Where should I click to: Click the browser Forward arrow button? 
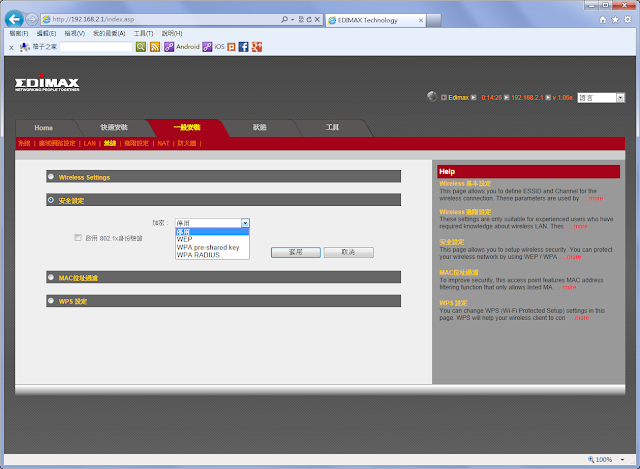(x=32, y=19)
